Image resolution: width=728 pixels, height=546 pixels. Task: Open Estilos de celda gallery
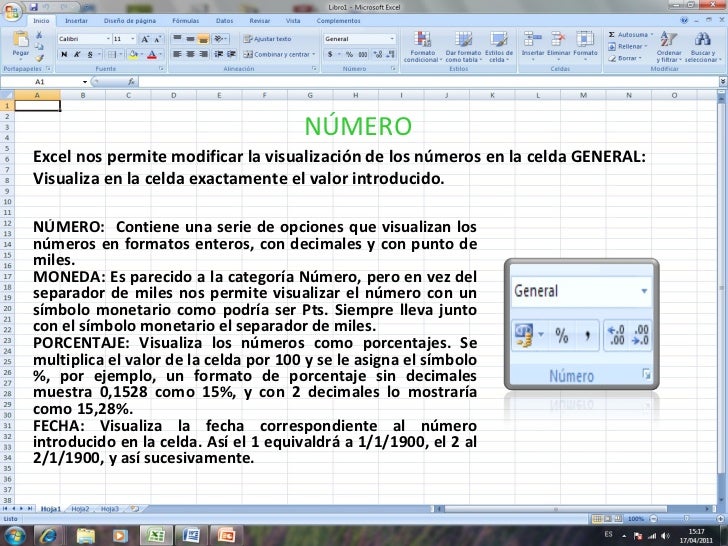(x=499, y=47)
